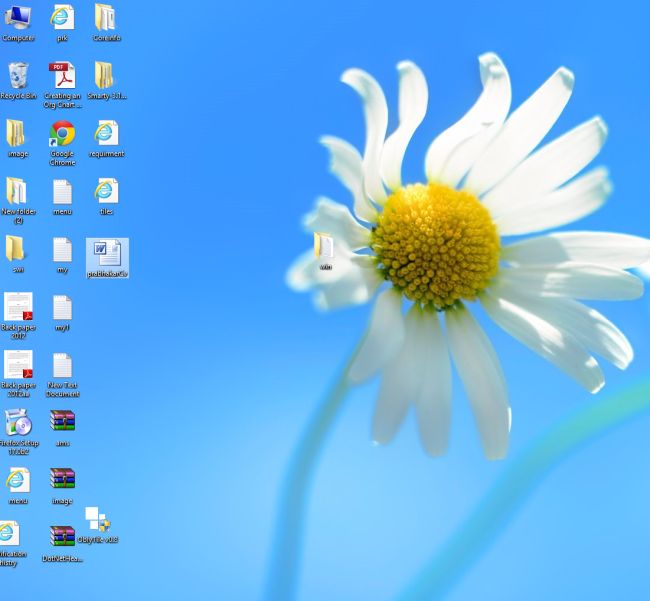650x601 pixels.
Task: Open the Recycle Bin
Action: 18,81
